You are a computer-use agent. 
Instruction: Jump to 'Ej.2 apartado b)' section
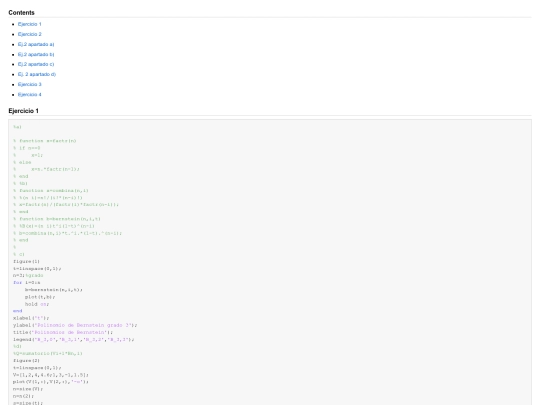coord(36,54)
